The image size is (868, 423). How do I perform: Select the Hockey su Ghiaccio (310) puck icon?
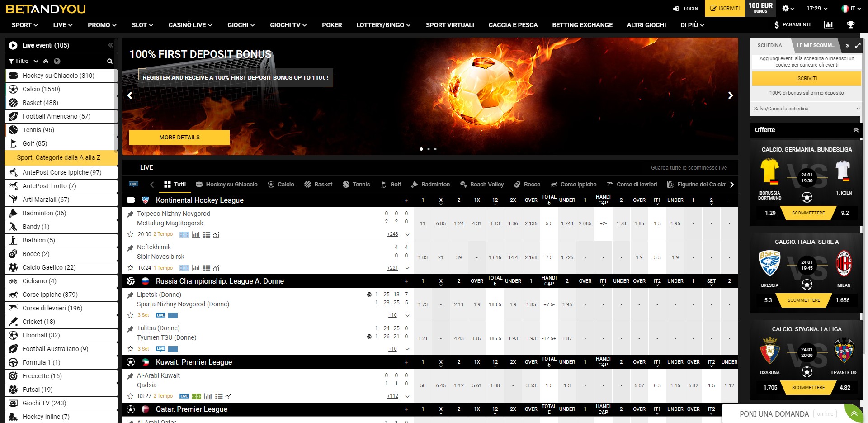(13, 76)
